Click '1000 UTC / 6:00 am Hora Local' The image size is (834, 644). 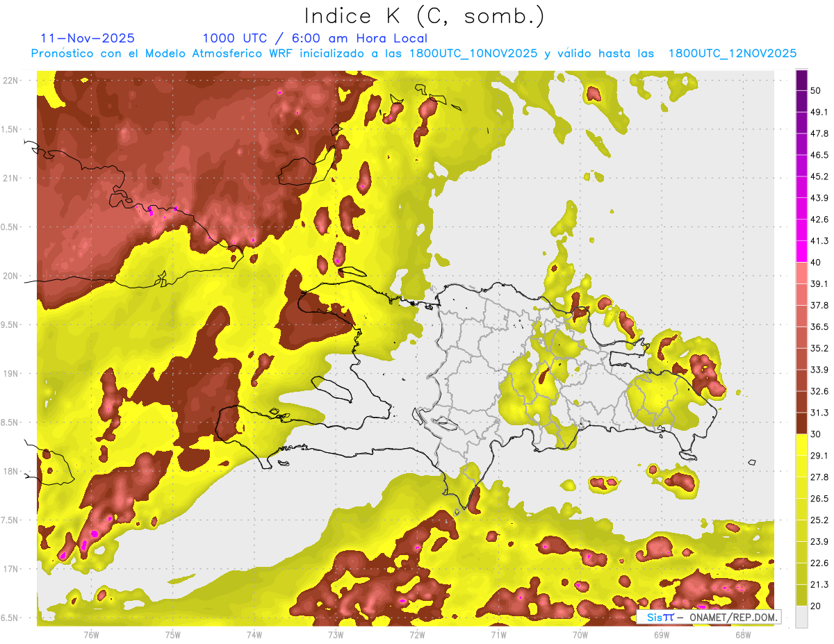[315, 38]
